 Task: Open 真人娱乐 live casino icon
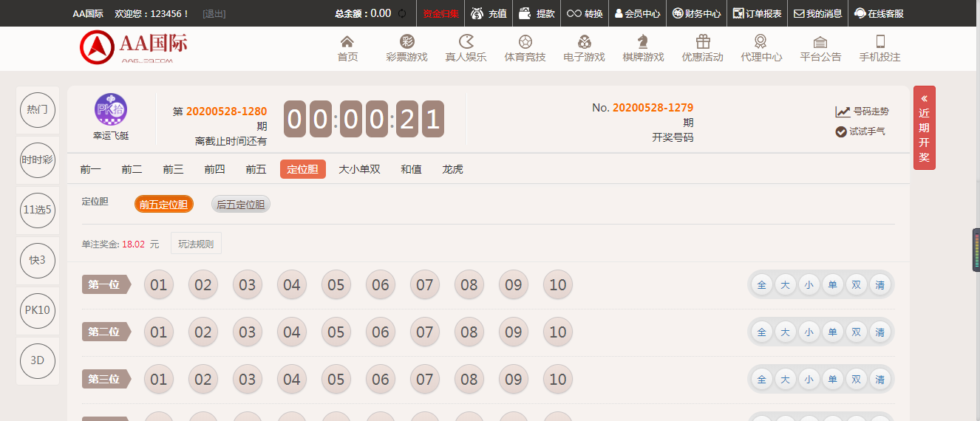pyautogui.click(x=466, y=42)
